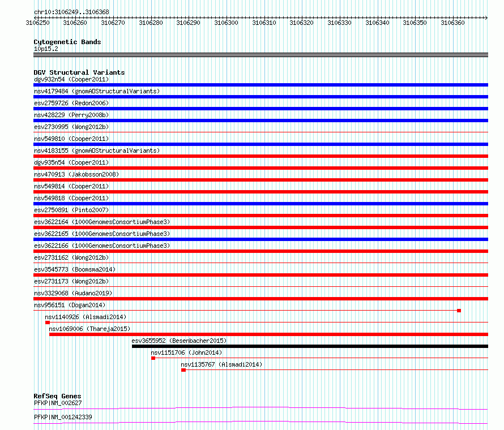Screen dimensions: 504x430
Task: Open nsv3329068 (Audano2019) variant
Action: [73, 293]
